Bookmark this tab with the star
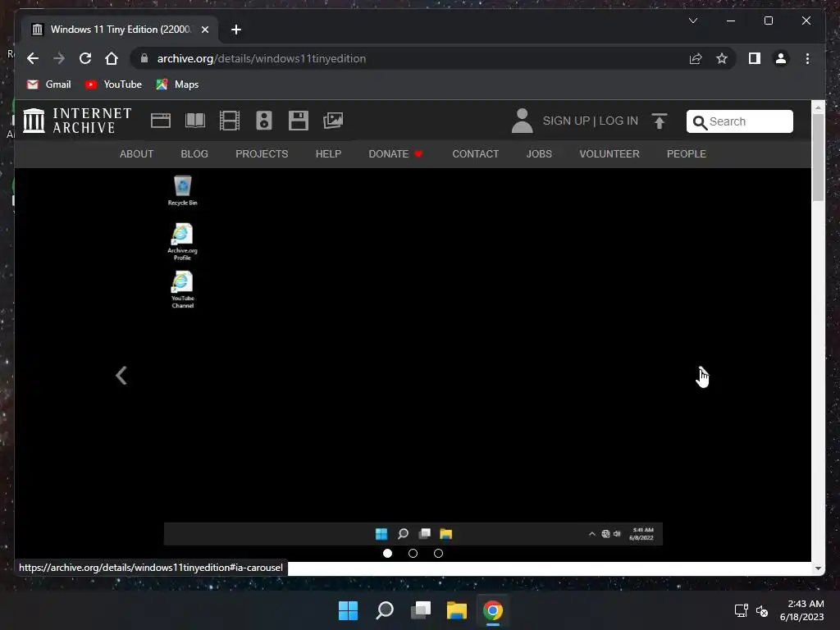840x630 pixels. 722,58
